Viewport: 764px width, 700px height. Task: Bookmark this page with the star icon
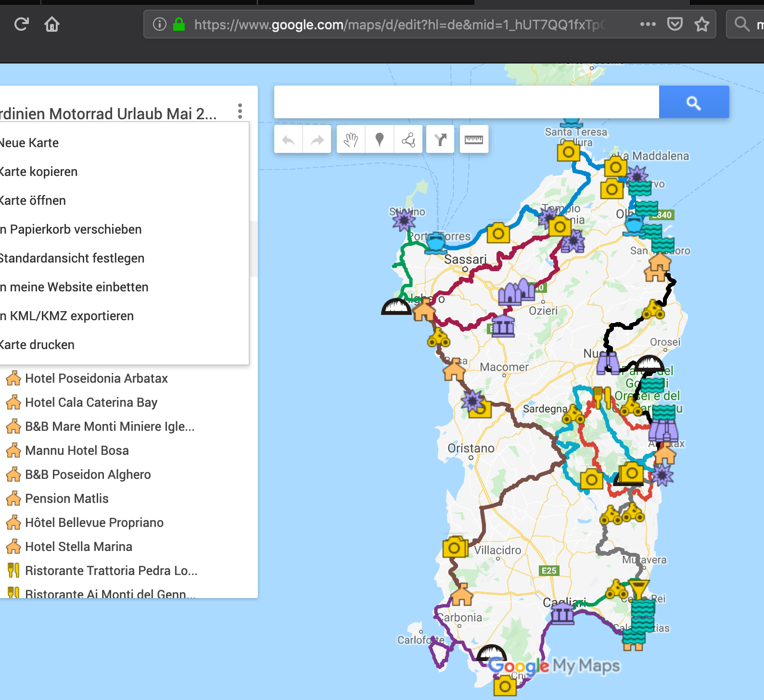point(702,24)
